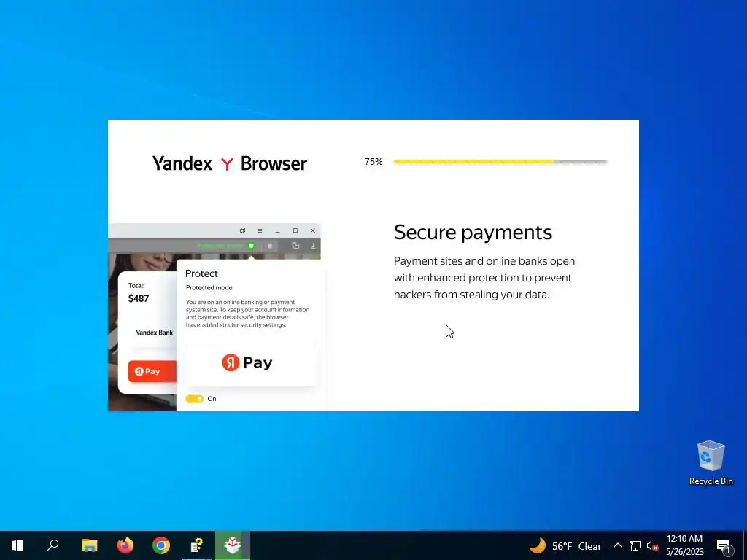The width and height of the screenshot is (747, 560).
Task: Toggle the Protected mode On switch
Action: (x=194, y=399)
